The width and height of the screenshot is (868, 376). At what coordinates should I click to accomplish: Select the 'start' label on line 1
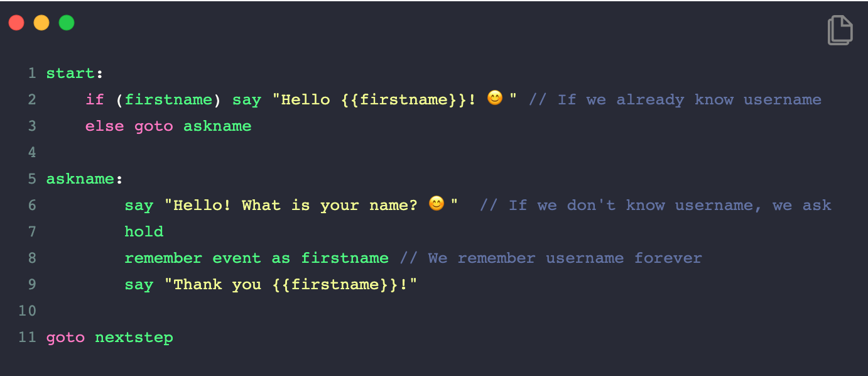coord(70,74)
